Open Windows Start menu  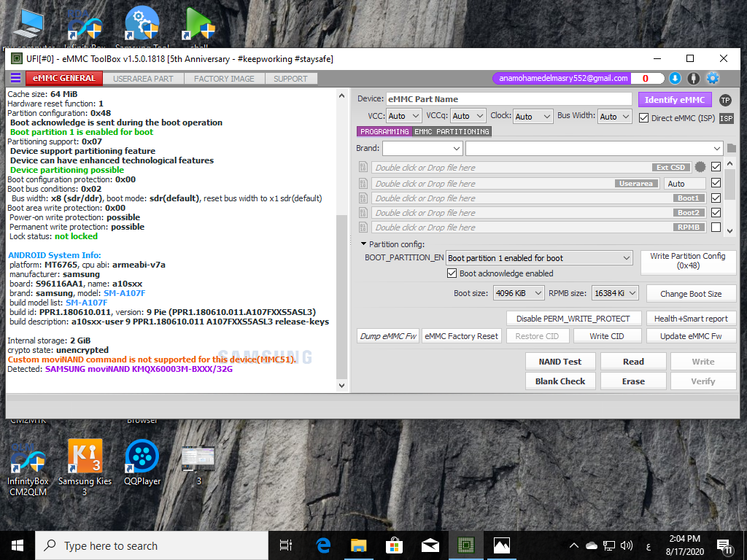[18, 545]
